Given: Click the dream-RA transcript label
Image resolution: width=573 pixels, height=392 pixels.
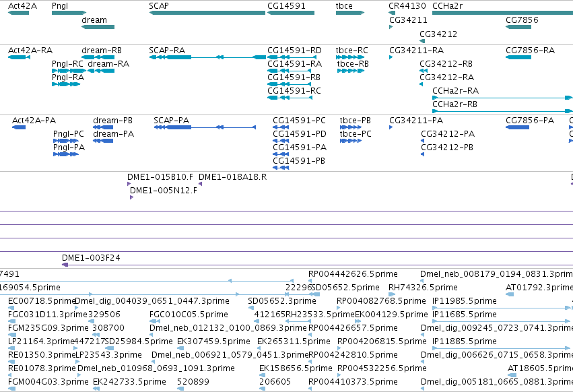Looking at the screenshot, I should click(108, 63).
